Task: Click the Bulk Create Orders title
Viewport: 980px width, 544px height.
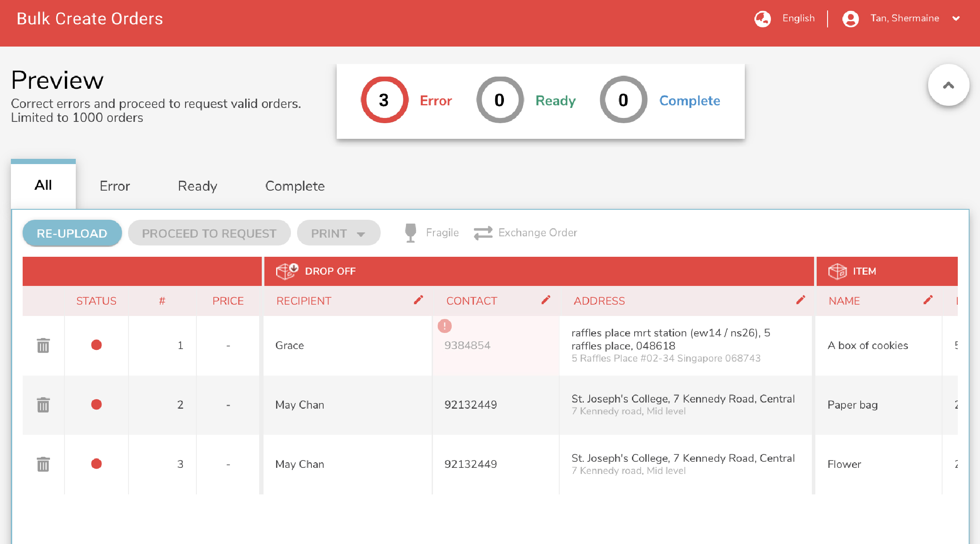Action: 90,19
